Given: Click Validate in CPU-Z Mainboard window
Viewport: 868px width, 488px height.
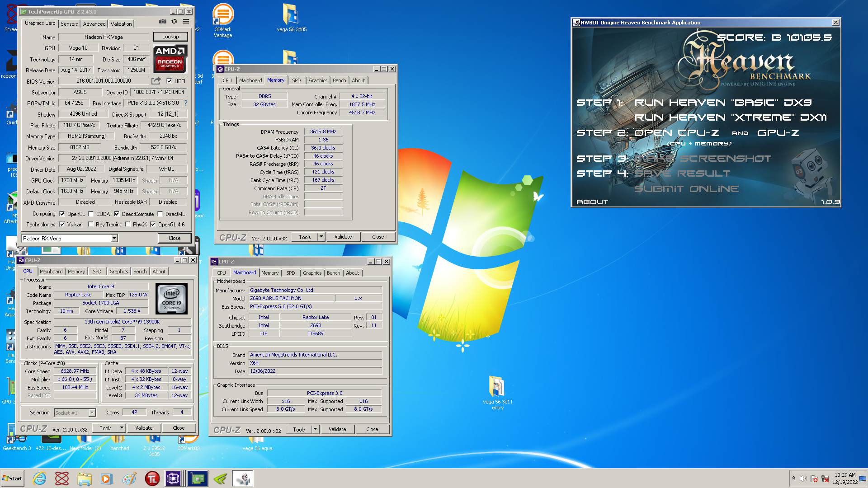Looking at the screenshot, I should (x=337, y=429).
